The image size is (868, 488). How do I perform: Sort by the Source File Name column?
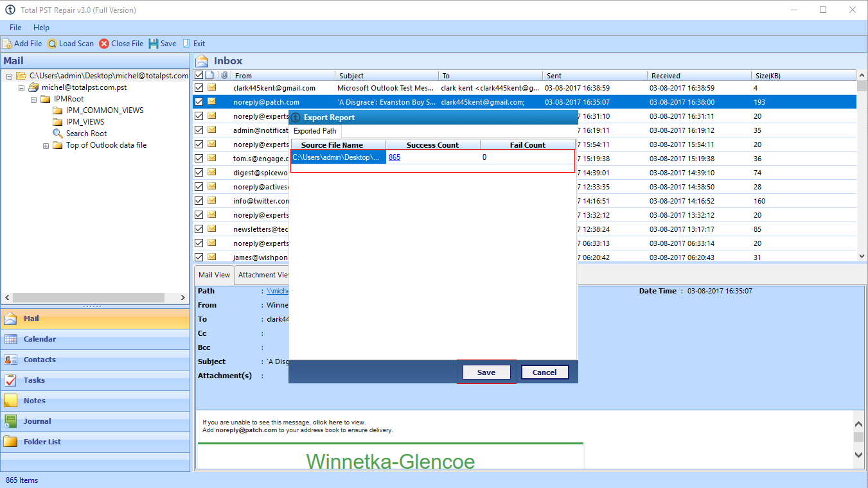tap(338, 145)
